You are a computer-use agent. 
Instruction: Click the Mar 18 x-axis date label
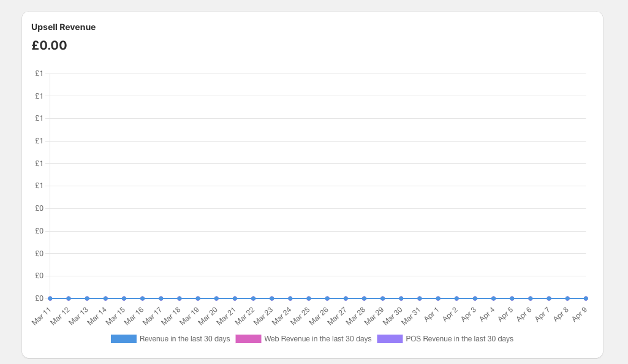pos(172,315)
